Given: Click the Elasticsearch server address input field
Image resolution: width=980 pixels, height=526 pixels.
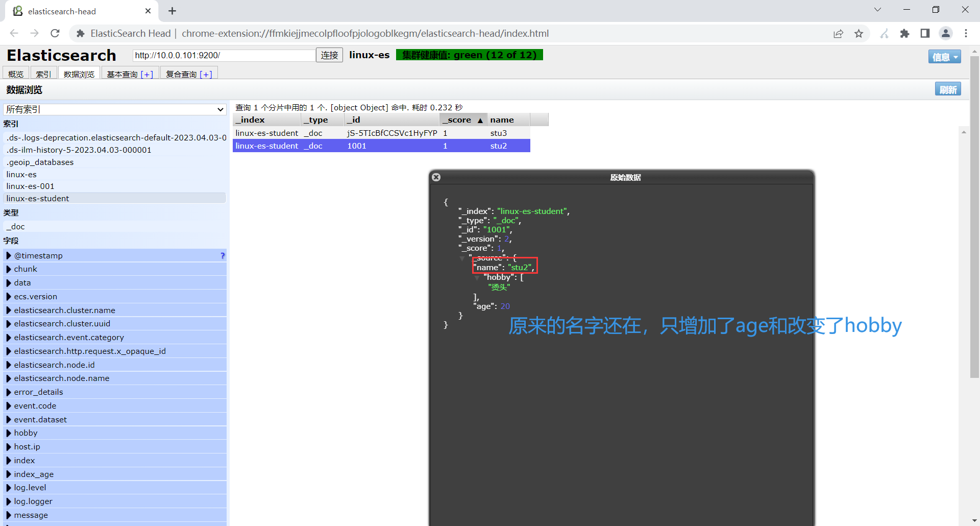Looking at the screenshot, I should (224, 55).
